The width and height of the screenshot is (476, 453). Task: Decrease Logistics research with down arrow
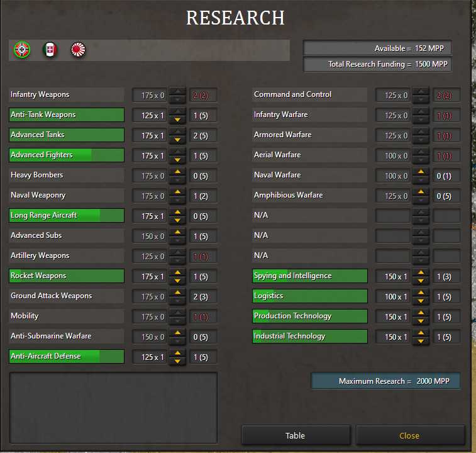point(421,301)
